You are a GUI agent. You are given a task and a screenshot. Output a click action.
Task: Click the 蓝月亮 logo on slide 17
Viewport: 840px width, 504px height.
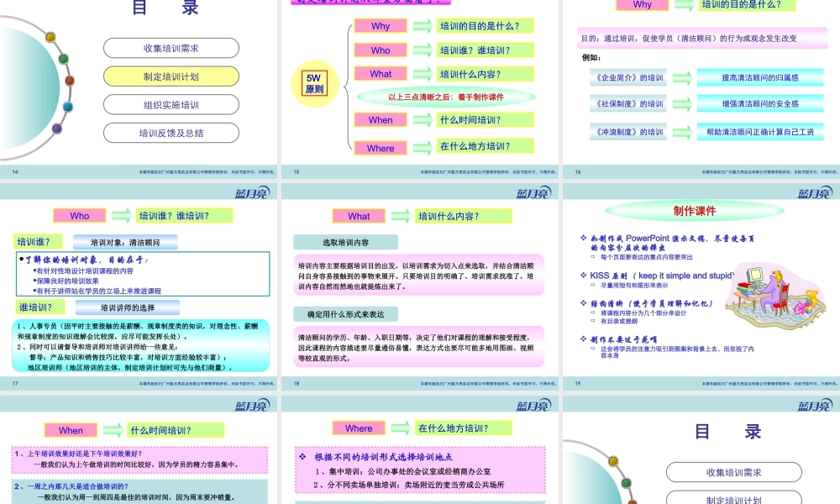coord(253,193)
